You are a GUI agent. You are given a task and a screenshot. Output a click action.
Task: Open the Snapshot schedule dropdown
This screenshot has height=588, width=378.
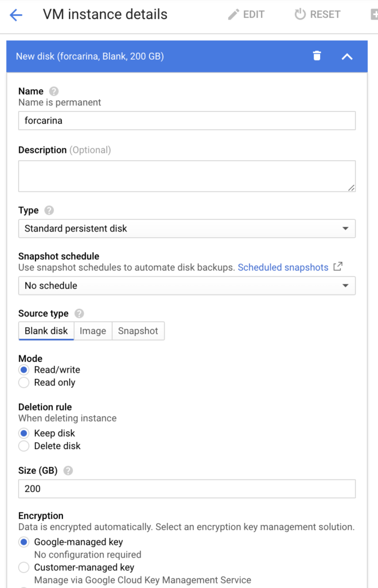pyautogui.click(x=186, y=285)
